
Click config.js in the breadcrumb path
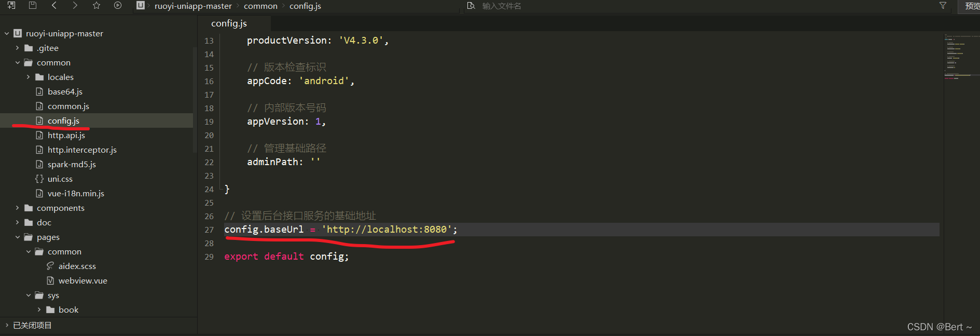(305, 6)
